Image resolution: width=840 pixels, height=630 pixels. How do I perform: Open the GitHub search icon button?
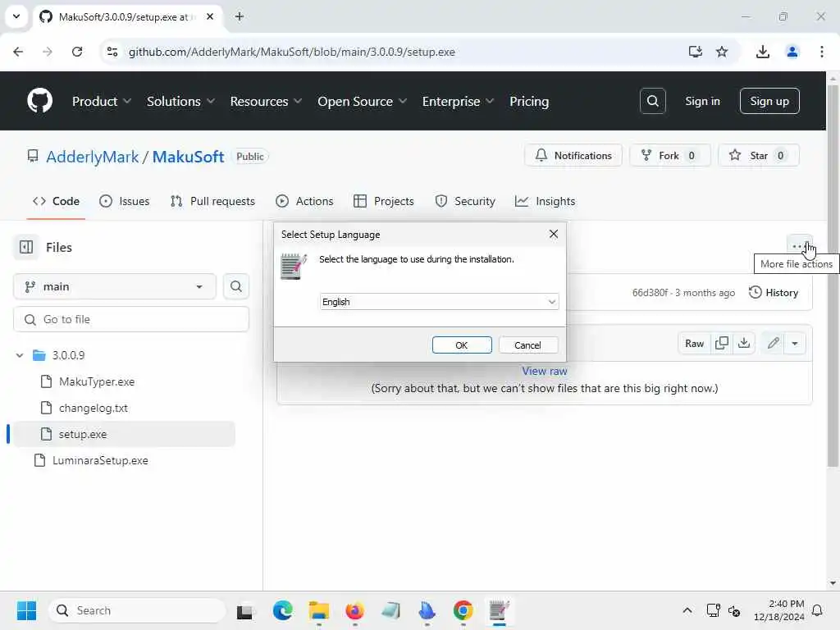click(652, 101)
